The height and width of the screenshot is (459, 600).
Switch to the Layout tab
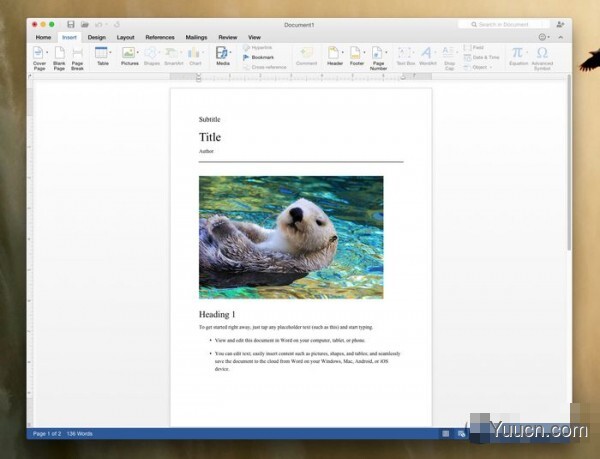126,37
